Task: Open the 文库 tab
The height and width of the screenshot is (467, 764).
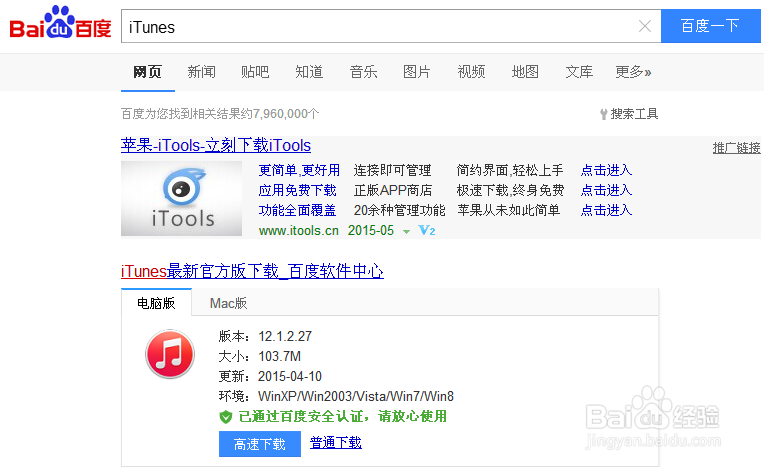Action: pyautogui.click(x=579, y=72)
